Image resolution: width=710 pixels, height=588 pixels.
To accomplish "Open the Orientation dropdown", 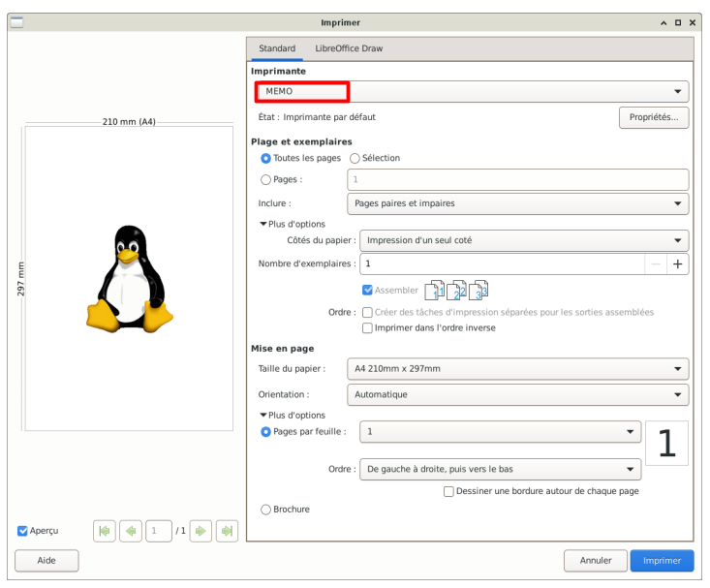I will pyautogui.click(x=517, y=394).
